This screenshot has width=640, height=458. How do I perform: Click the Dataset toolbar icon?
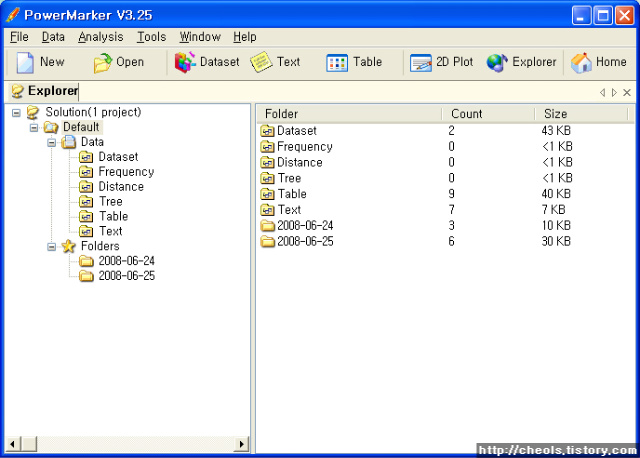185,62
